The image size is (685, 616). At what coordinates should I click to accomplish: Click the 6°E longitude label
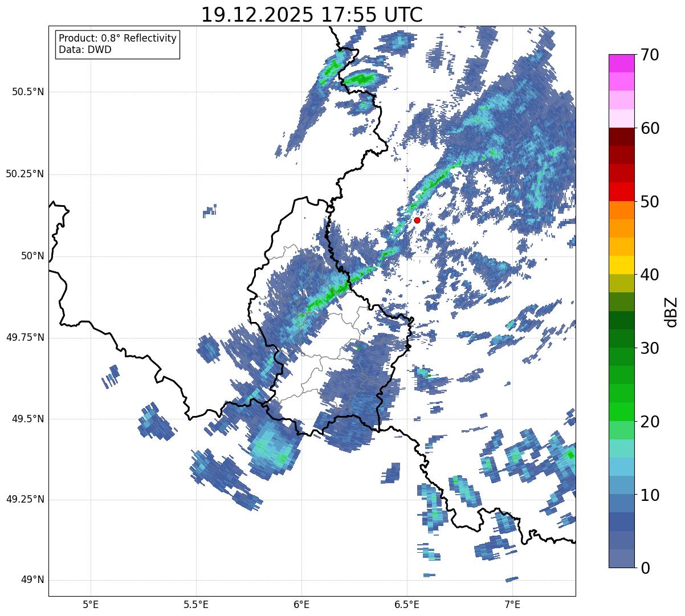tap(301, 604)
